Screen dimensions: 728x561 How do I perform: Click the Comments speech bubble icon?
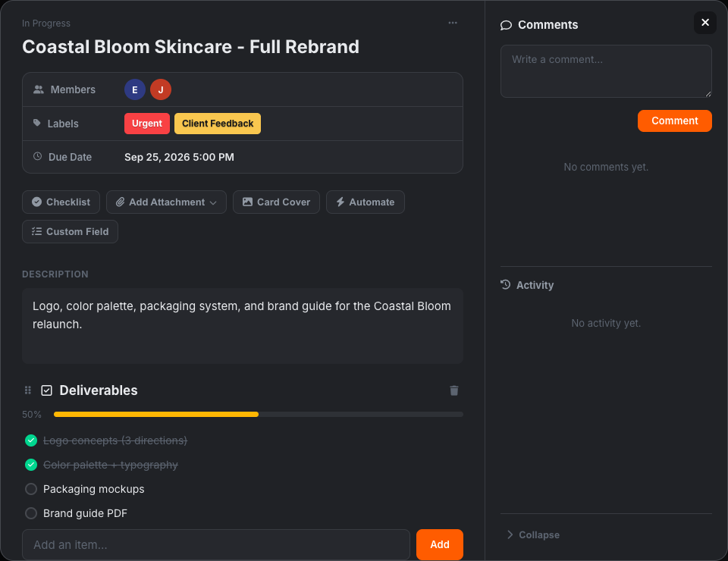506,25
